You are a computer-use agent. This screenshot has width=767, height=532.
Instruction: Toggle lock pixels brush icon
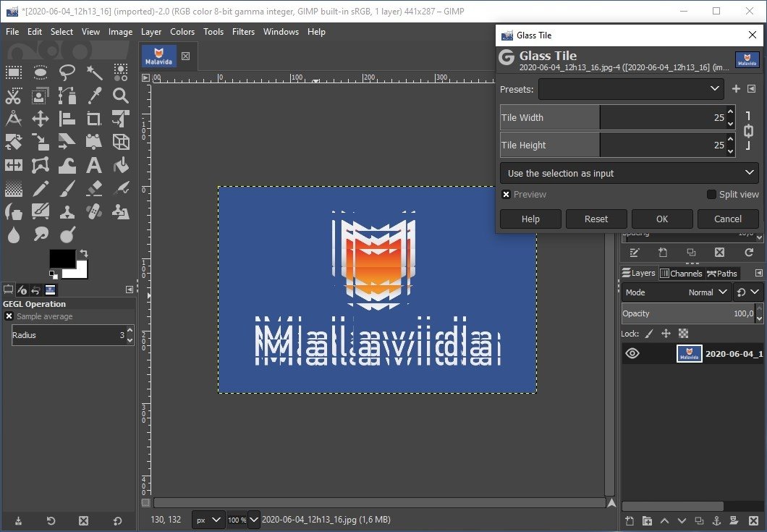point(649,334)
